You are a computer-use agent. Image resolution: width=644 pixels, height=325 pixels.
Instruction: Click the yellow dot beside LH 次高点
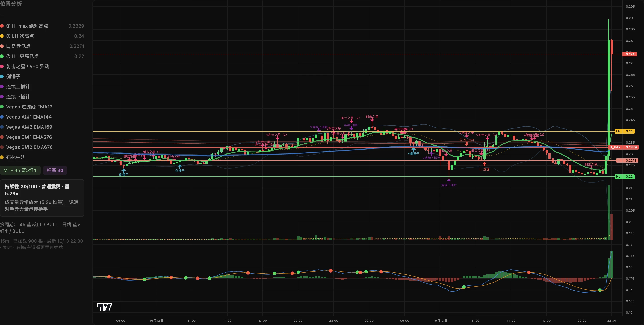coord(2,36)
